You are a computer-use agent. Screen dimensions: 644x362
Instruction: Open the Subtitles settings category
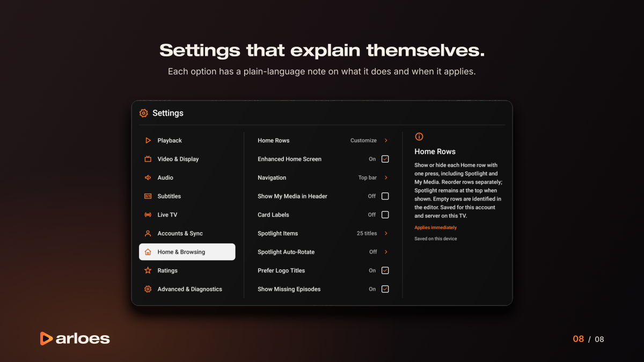(x=187, y=196)
